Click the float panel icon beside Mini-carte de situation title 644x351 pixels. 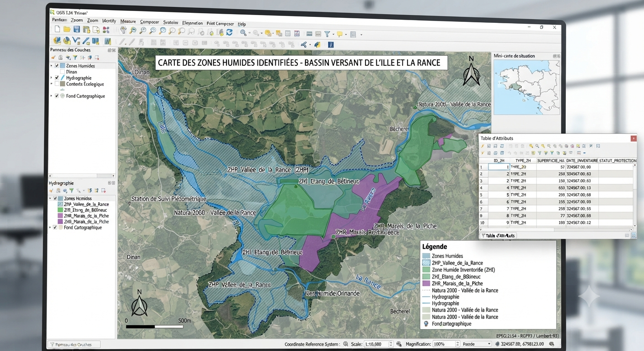(555, 56)
